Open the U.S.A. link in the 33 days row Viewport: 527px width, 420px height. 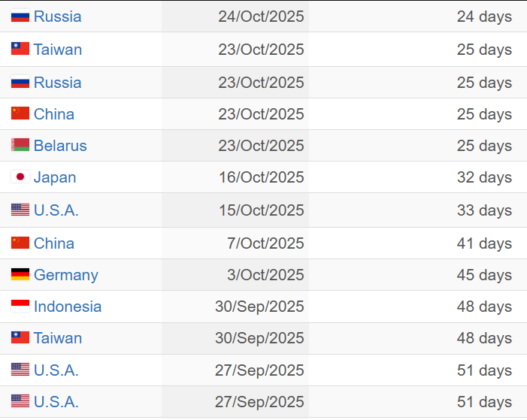[56, 210]
